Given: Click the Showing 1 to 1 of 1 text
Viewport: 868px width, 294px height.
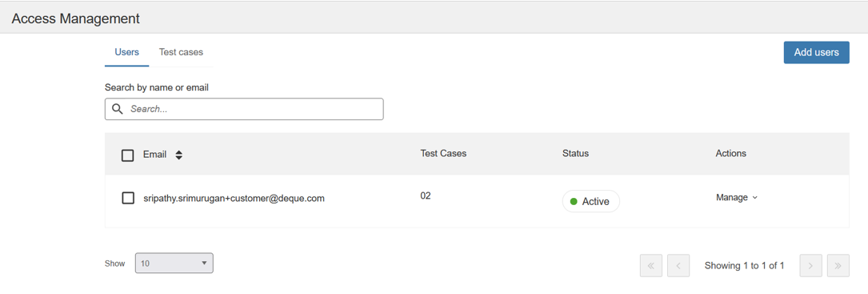Looking at the screenshot, I should (x=744, y=266).
